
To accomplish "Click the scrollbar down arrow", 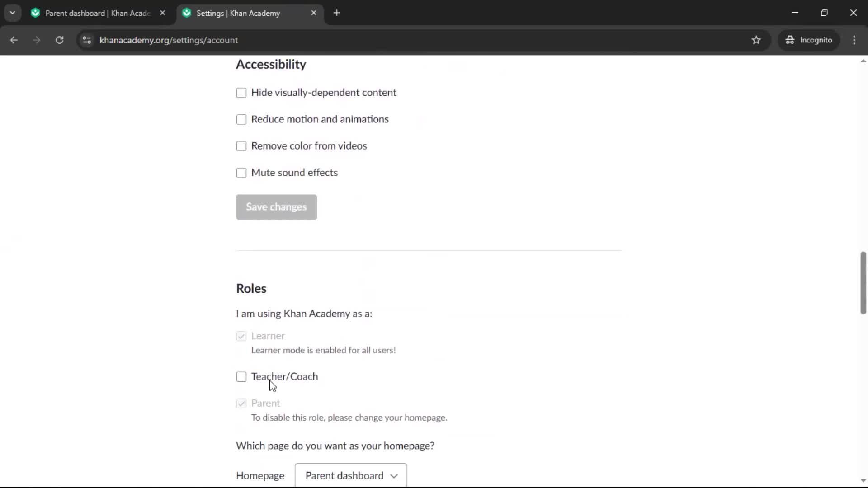I will pos(863,481).
